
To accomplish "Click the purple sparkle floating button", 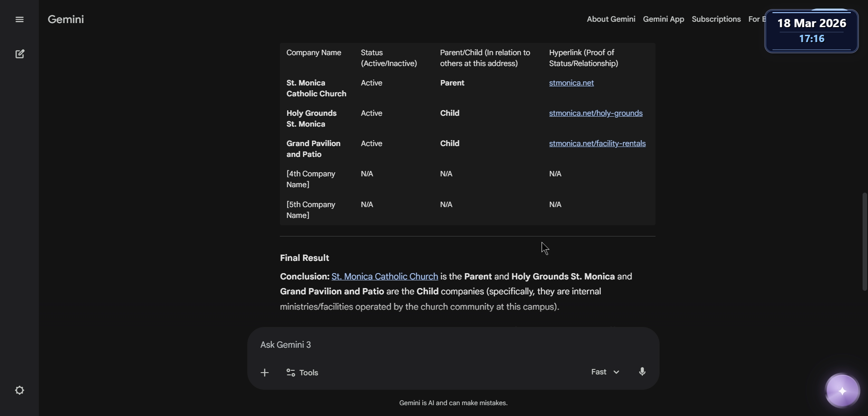I will tap(842, 391).
